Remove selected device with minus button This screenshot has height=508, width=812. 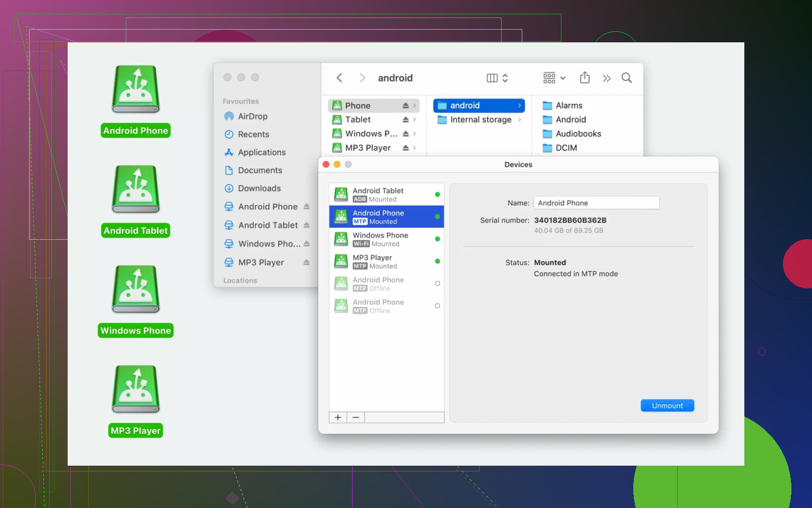[356, 418]
